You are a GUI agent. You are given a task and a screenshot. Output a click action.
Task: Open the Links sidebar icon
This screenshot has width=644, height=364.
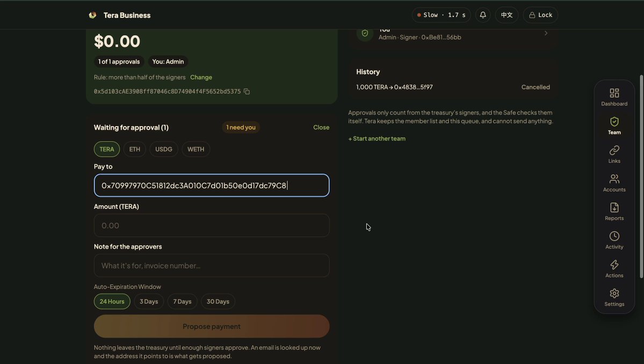click(x=614, y=150)
